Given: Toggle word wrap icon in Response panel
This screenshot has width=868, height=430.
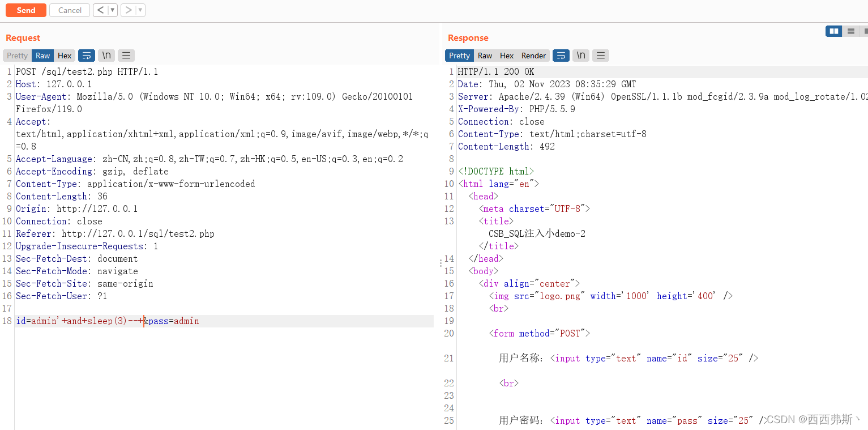Looking at the screenshot, I should (x=561, y=56).
